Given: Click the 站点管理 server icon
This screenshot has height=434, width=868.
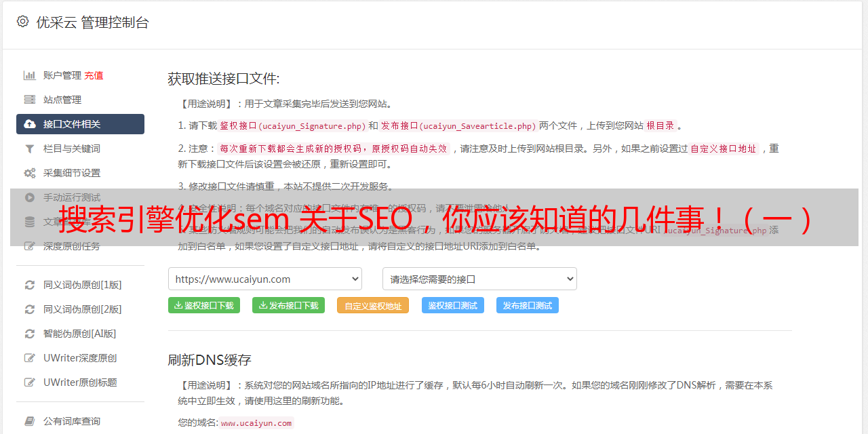Looking at the screenshot, I should point(30,100).
